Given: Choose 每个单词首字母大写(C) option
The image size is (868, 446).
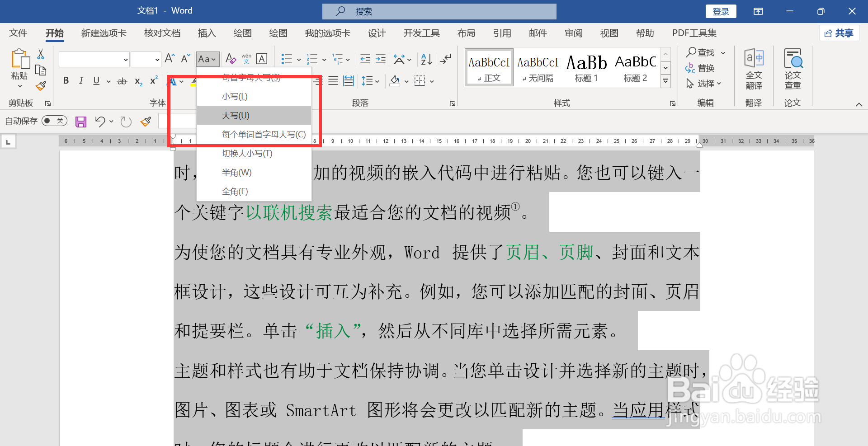Looking at the screenshot, I should pyautogui.click(x=254, y=134).
